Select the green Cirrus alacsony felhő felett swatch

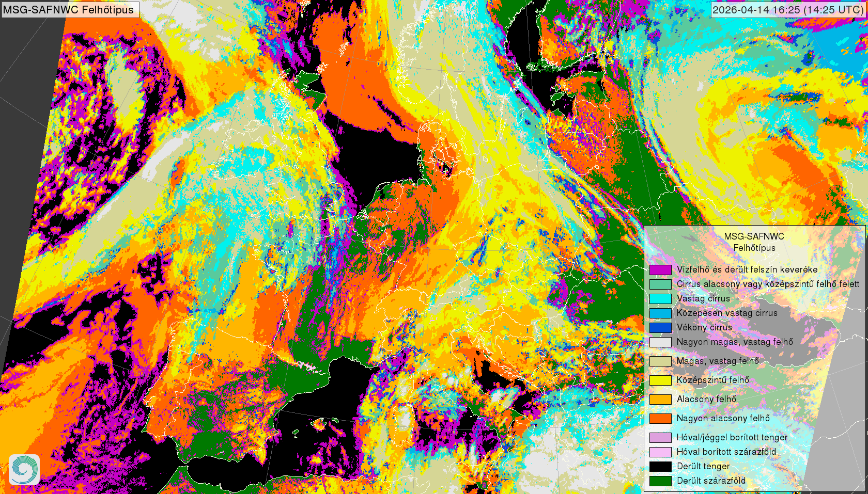coord(660,284)
